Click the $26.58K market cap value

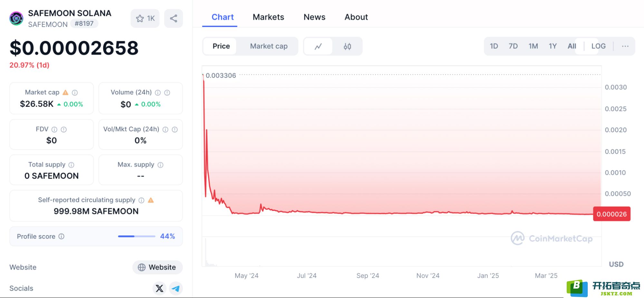coord(37,104)
